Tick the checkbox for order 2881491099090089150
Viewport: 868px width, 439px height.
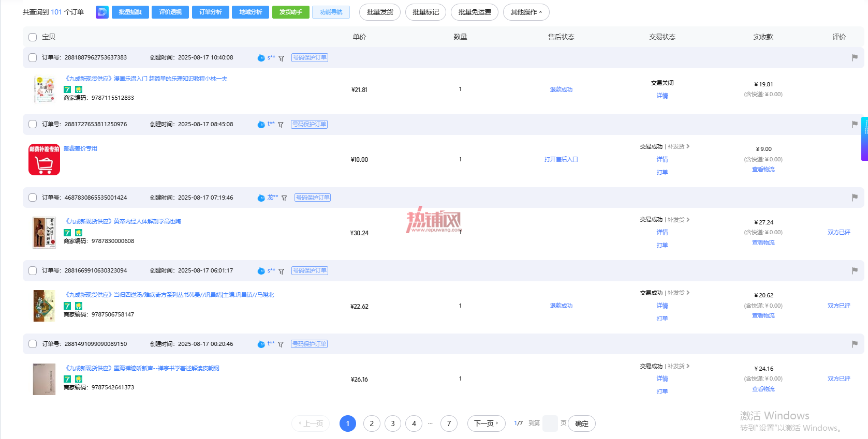point(33,344)
